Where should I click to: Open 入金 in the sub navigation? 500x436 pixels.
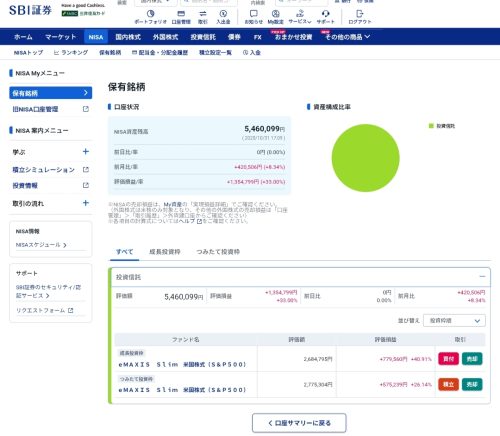tap(252, 53)
